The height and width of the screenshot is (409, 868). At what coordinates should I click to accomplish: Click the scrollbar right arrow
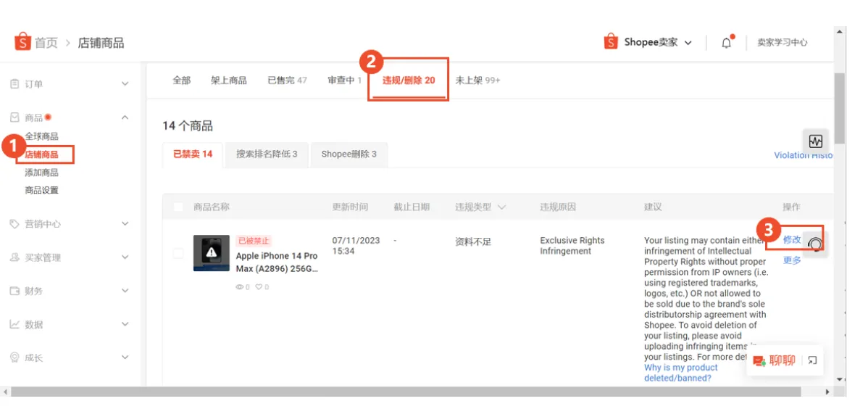[828, 392]
